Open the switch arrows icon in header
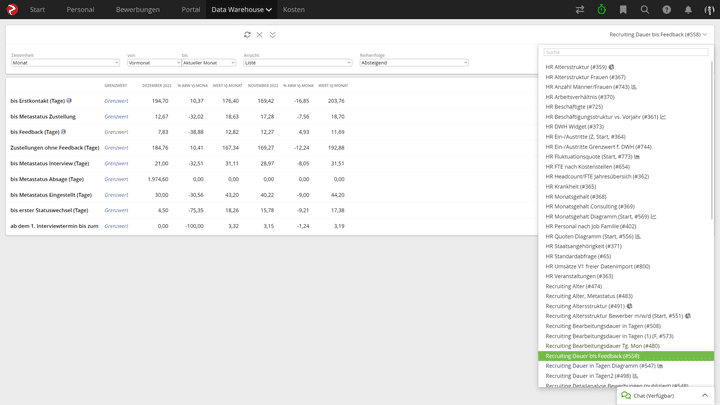 (x=580, y=10)
